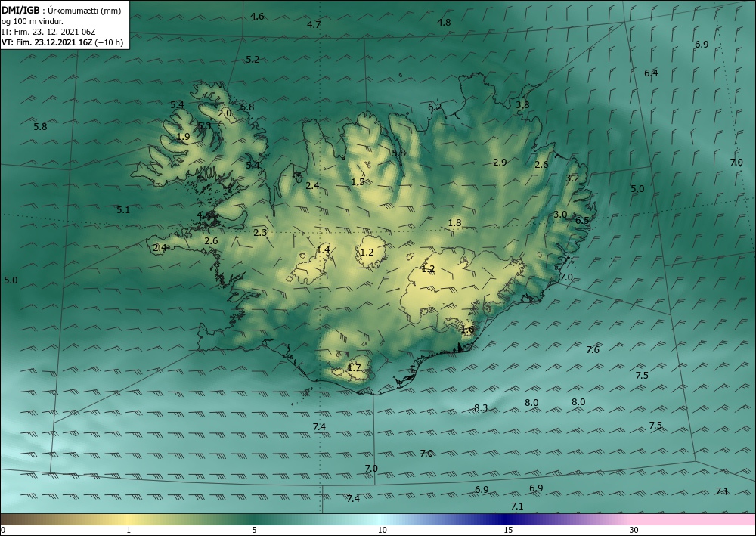
Task: Click the 6.4 value on the map
Action: pos(651,73)
